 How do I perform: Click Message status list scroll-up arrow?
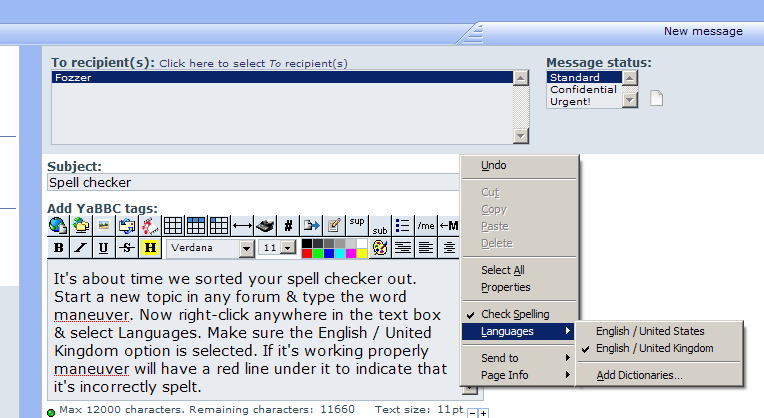630,78
